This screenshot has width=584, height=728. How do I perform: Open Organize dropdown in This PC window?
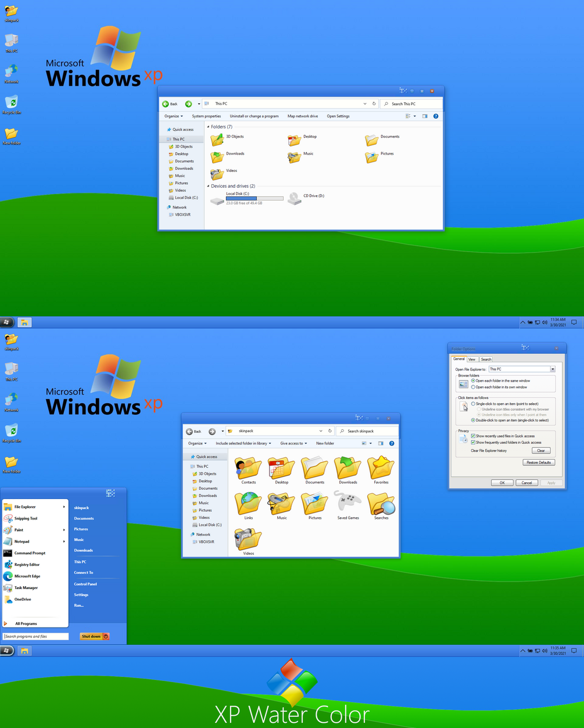click(173, 116)
